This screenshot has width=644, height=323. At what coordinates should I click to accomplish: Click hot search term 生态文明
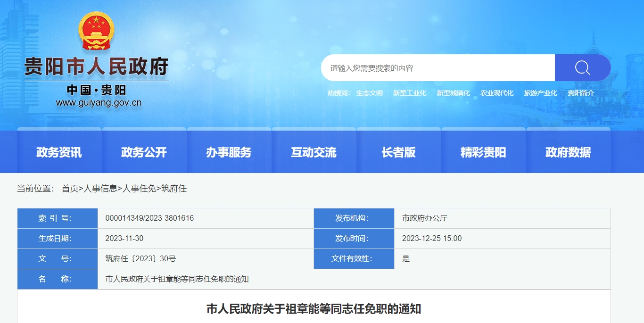coord(369,93)
